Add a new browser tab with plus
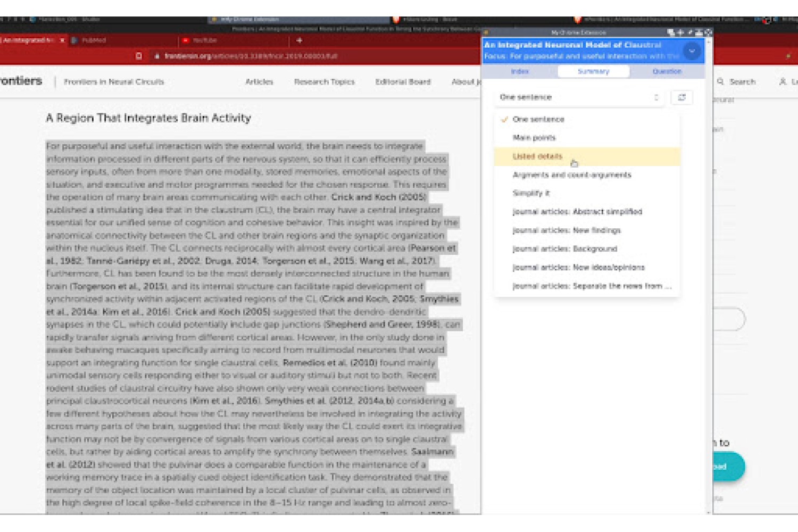This screenshot has height=532, width=798. (299, 40)
